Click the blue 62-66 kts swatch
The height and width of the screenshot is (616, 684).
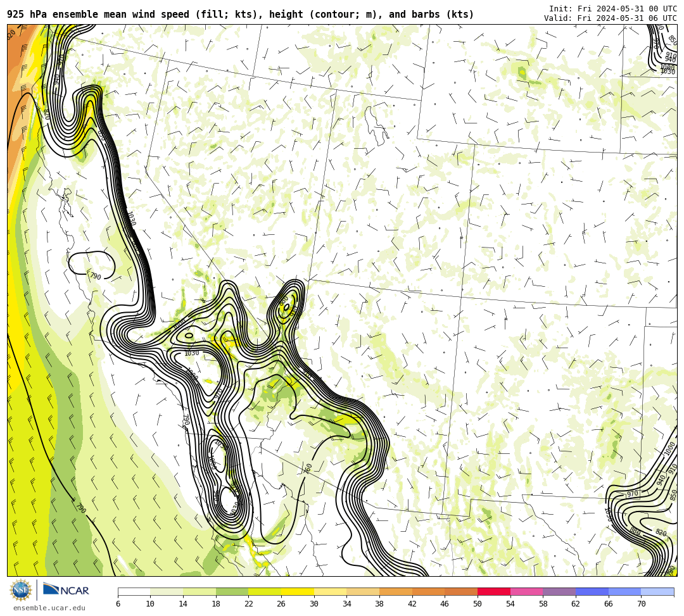(x=592, y=591)
